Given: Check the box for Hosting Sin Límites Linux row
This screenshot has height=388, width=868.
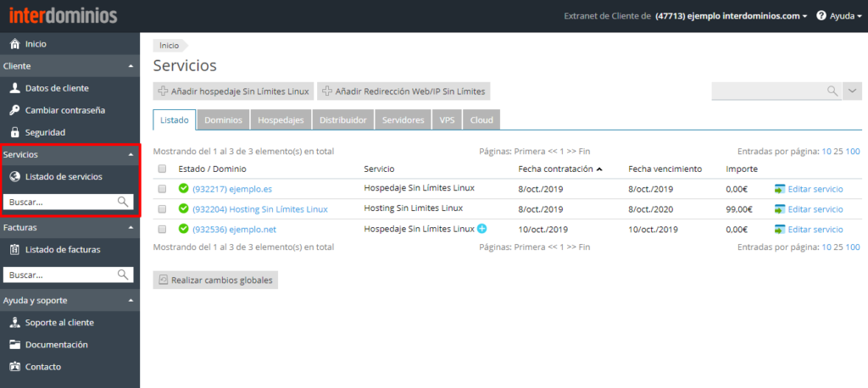Looking at the screenshot, I should [162, 209].
